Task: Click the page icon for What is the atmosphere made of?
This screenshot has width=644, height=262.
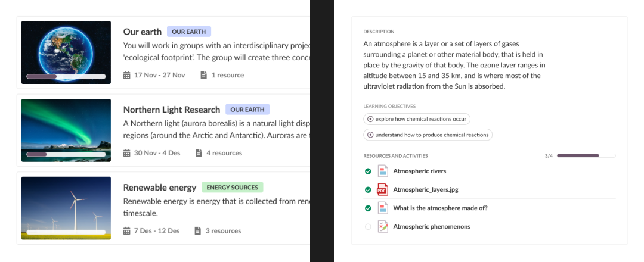Action: (382, 208)
